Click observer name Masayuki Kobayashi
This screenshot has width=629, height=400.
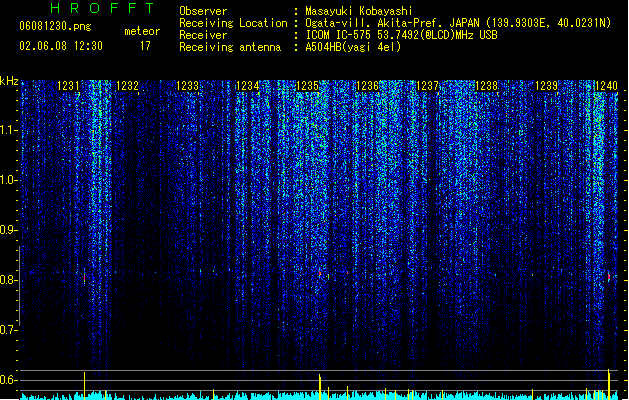(x=359, y=11)
